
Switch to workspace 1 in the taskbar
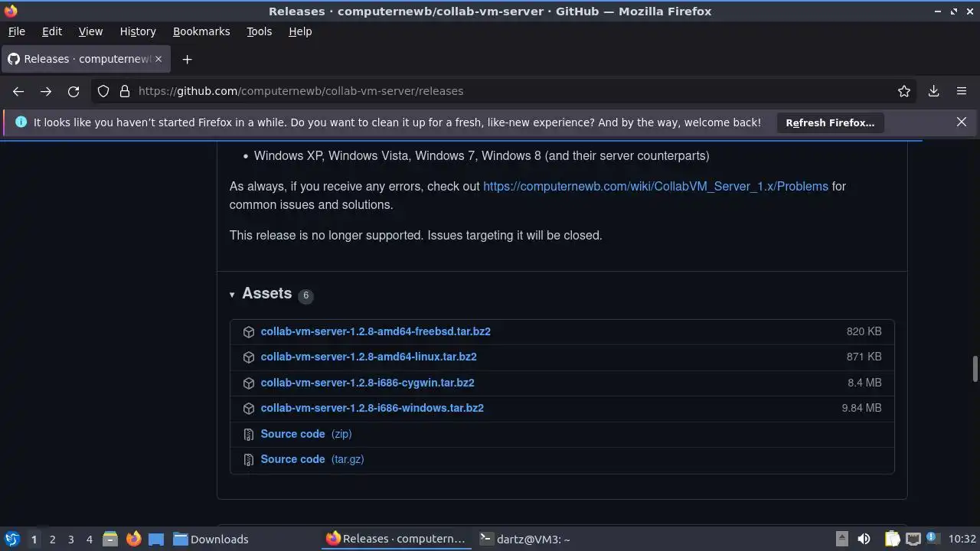tap(34, 540)
